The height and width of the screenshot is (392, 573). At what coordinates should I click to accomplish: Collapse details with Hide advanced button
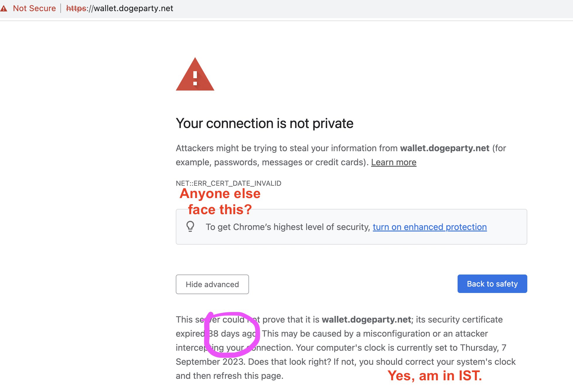(x=212, y=284)
